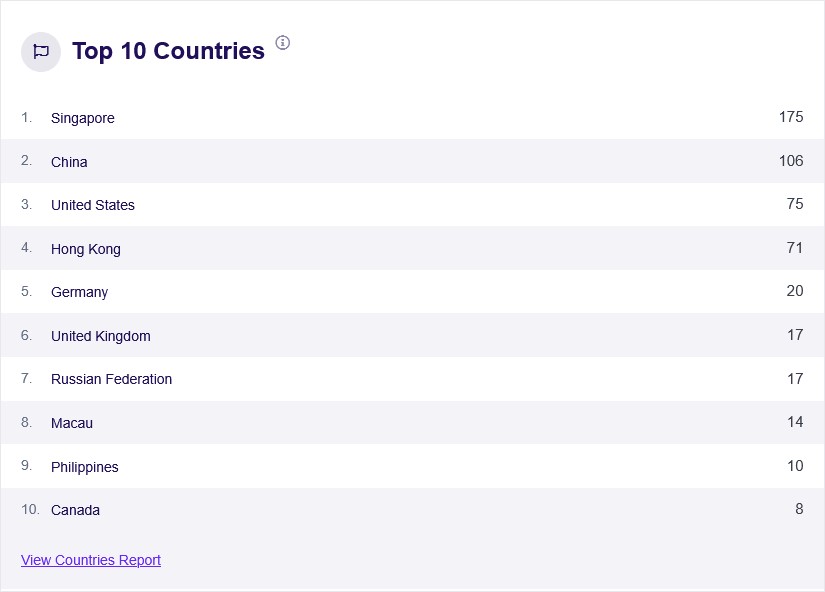Click the Hong Kong row
Image resolution: width=825 pixels, height=592 pixels.
click(x=86, y=249)
